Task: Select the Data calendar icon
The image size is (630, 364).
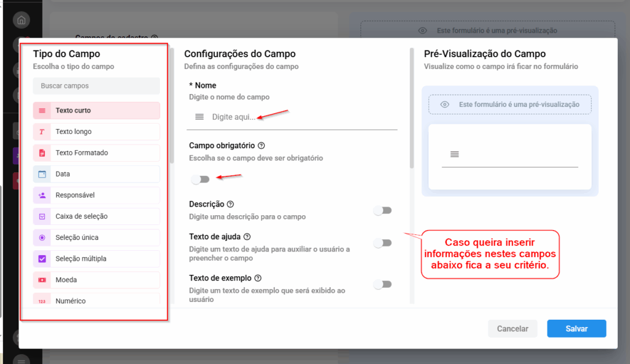Action: (x=42, y=174)
